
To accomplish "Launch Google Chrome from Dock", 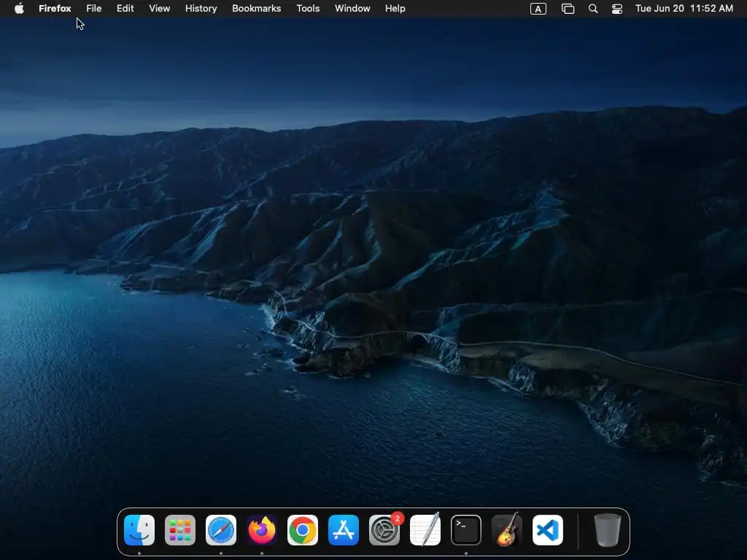I will (x=303, y=530).
